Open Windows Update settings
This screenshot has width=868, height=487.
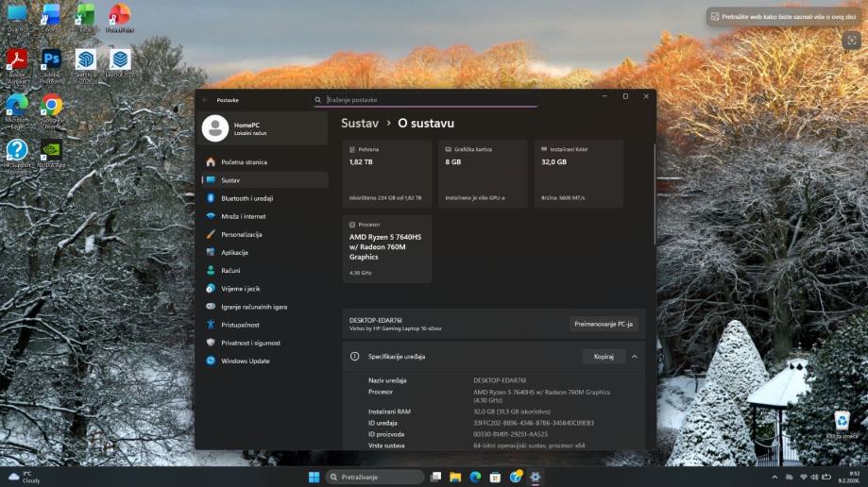click(x=265, y=361)
